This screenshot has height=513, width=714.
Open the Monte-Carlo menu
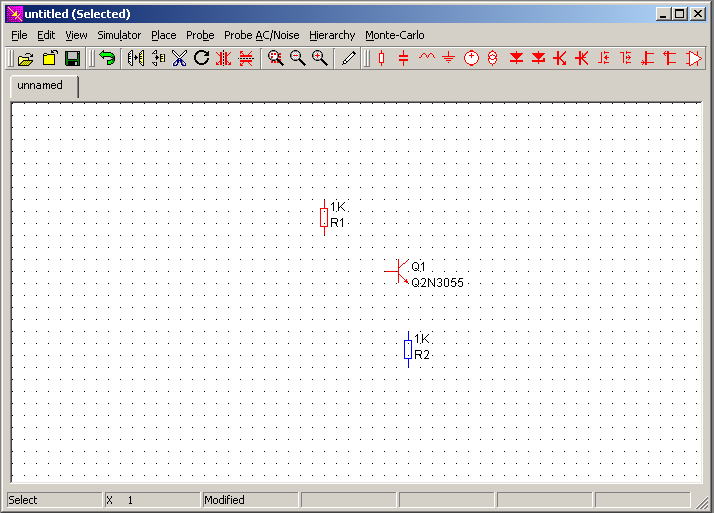point(394,35)
